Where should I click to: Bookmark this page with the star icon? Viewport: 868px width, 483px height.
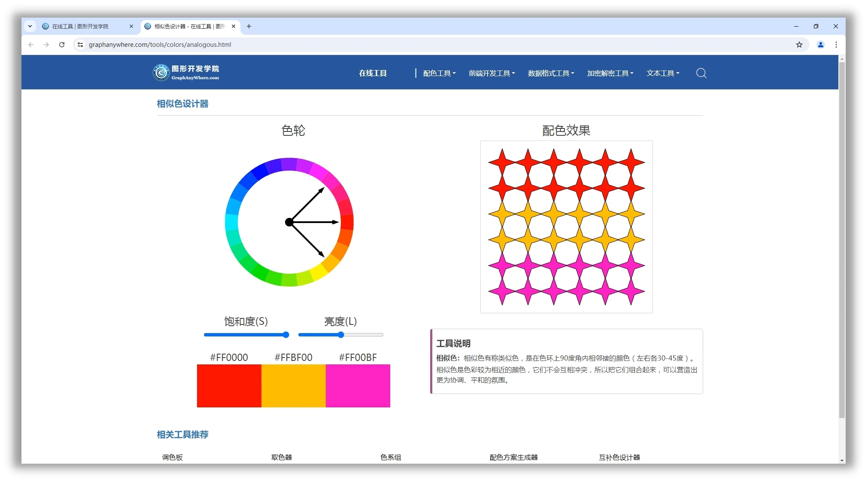(799, 45)
